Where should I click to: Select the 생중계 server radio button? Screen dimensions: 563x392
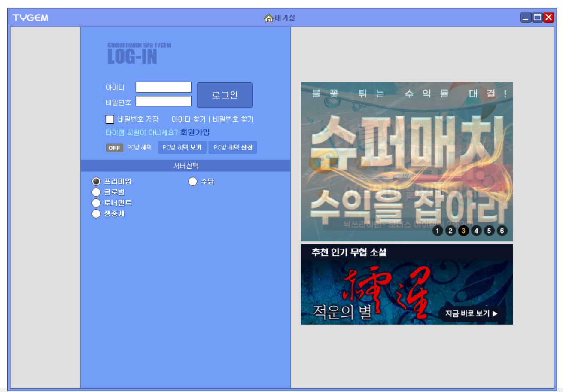tap(96, 214)
